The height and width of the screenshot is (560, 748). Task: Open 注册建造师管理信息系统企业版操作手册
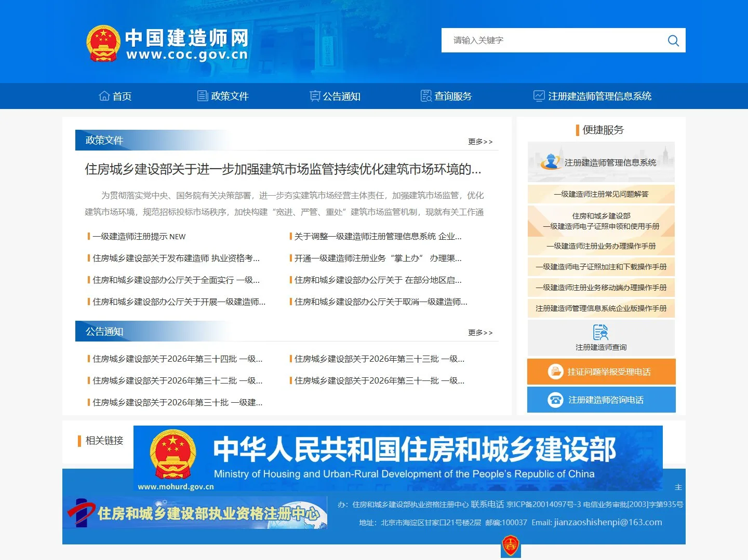(x=601, y=308)
